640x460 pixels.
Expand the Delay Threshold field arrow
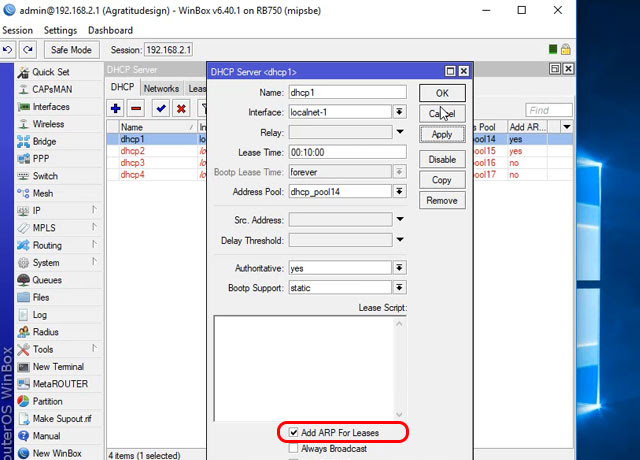pos(400,239)
